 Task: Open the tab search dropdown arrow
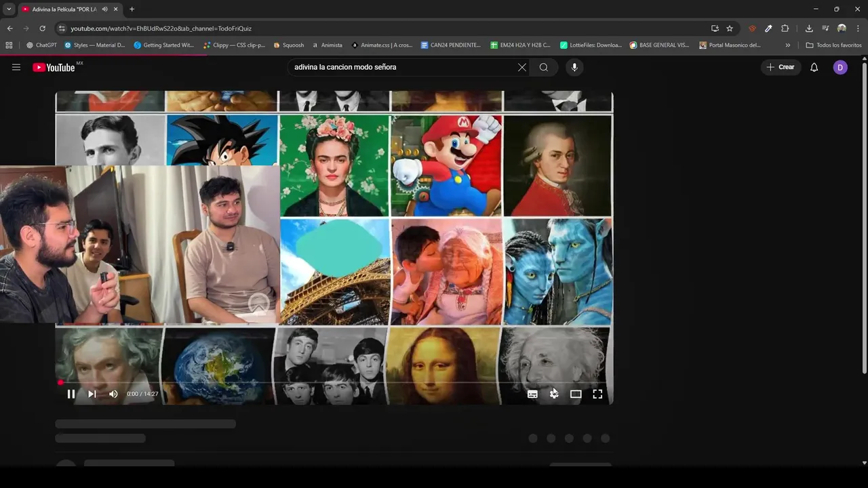(x=9, y=9)
